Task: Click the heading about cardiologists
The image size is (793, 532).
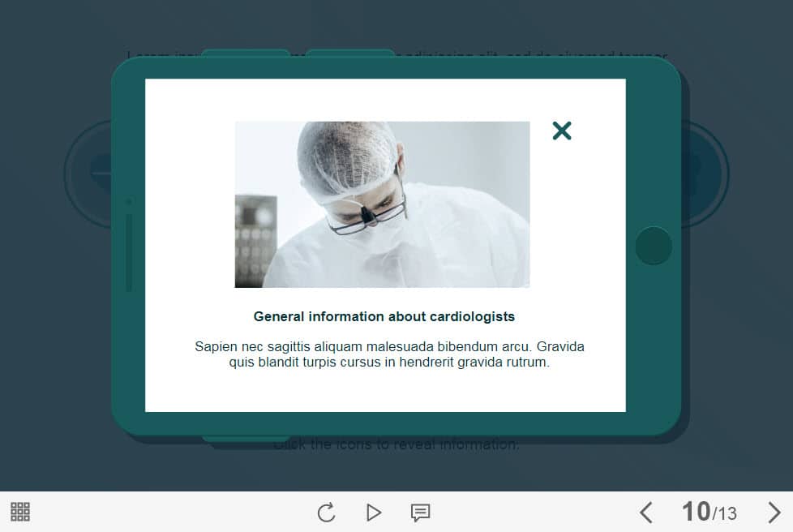Action: [384, 316]
